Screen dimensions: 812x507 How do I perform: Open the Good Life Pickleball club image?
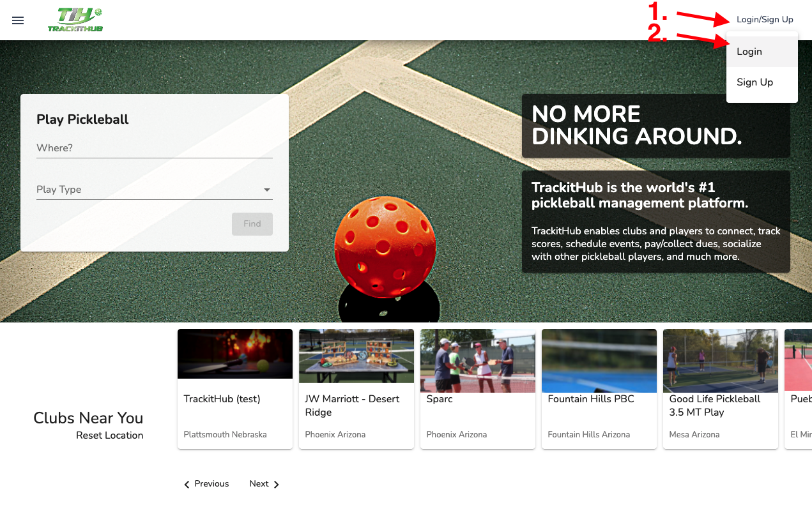(x=721, y=361)
